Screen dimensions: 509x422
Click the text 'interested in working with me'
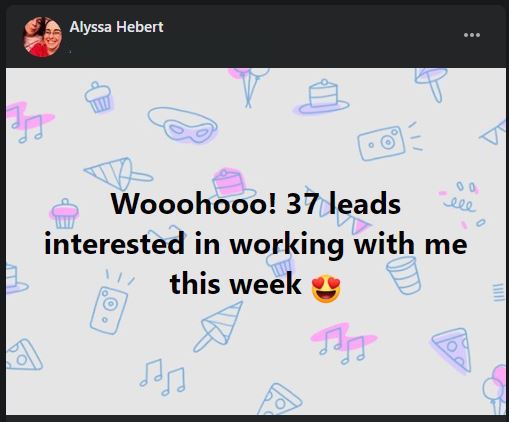pyautogui.click(x=256, y=244)
